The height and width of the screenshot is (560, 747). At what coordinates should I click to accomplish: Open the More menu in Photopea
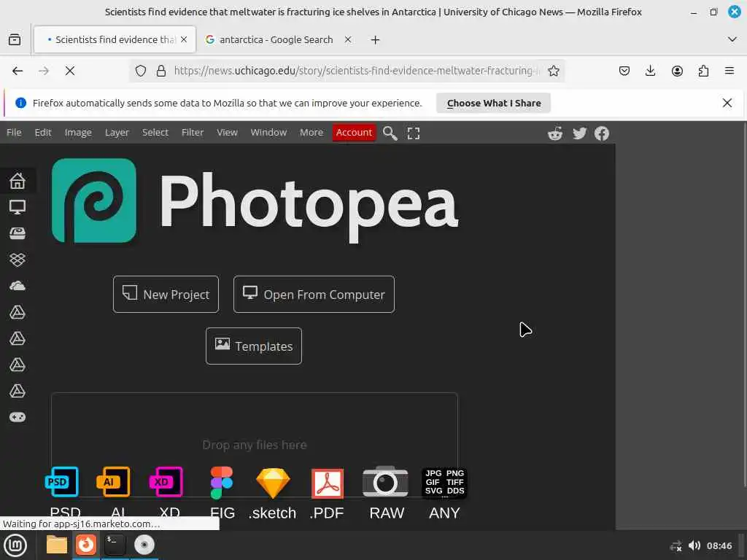[311, 133]
